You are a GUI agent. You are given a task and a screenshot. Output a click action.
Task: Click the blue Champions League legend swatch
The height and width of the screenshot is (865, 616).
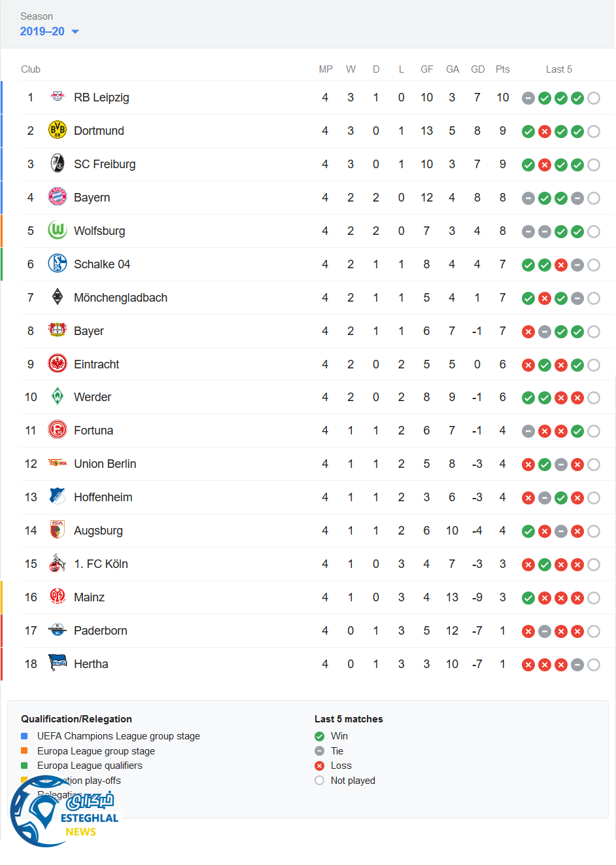coord(24,736)
